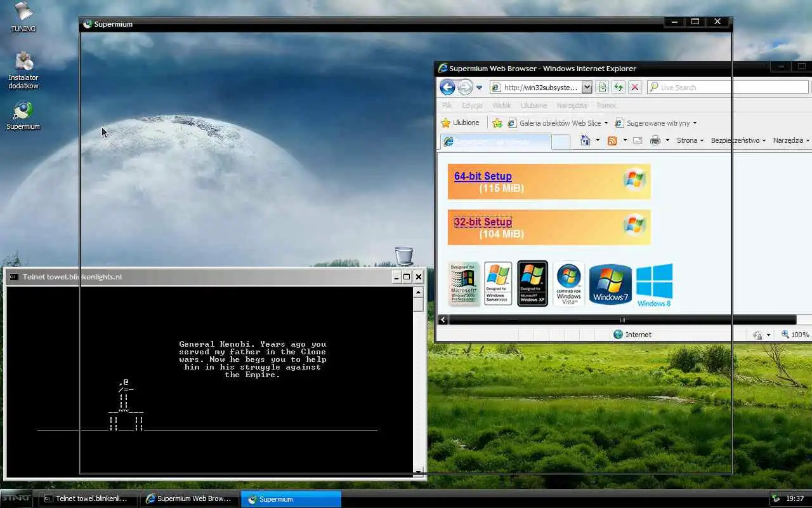Expand the Print dropdown arrow

(667, 140)
